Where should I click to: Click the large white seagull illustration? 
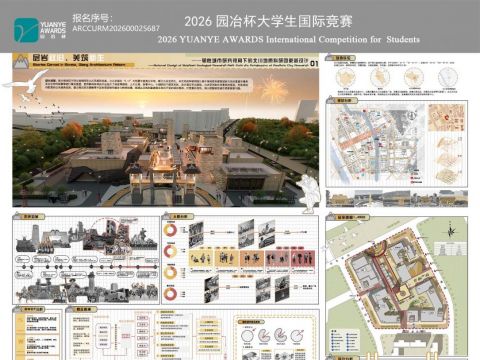[26, 82]
